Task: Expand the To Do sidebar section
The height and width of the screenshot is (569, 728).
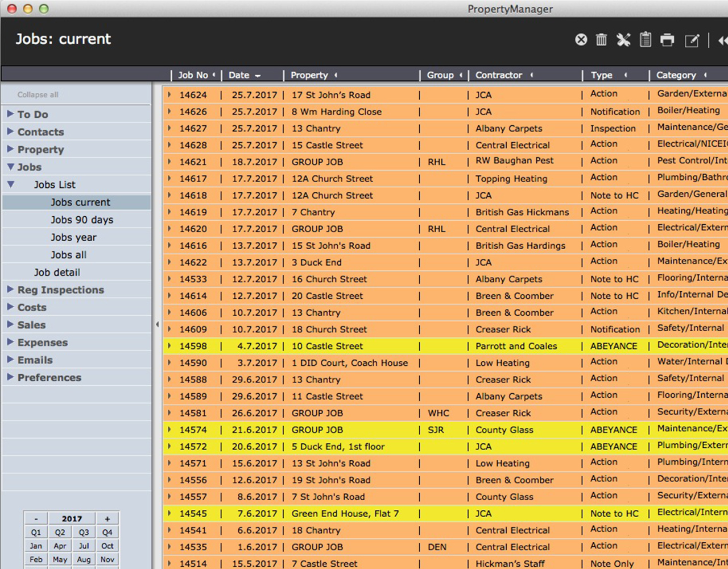Action: click(10, 114)
